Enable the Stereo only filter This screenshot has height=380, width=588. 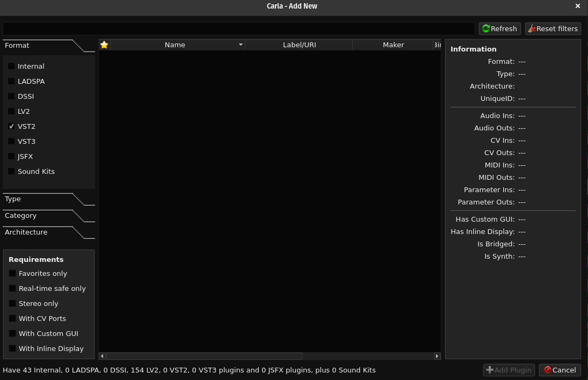[12, 303]
